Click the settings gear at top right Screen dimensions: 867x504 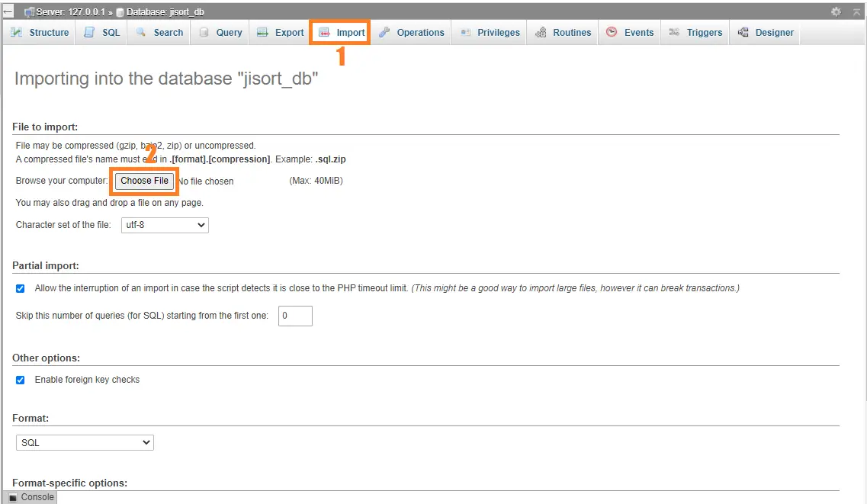pos(836,12)
